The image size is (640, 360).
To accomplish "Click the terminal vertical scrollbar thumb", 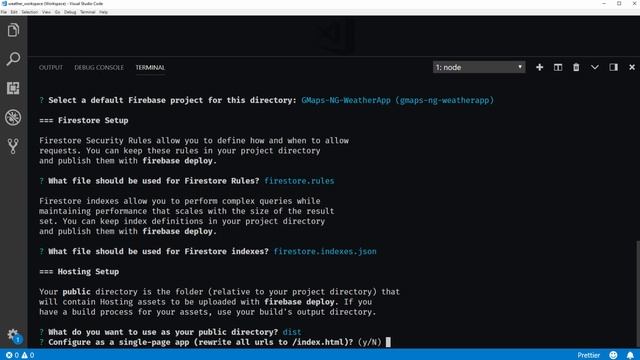I will pos(638,294).
